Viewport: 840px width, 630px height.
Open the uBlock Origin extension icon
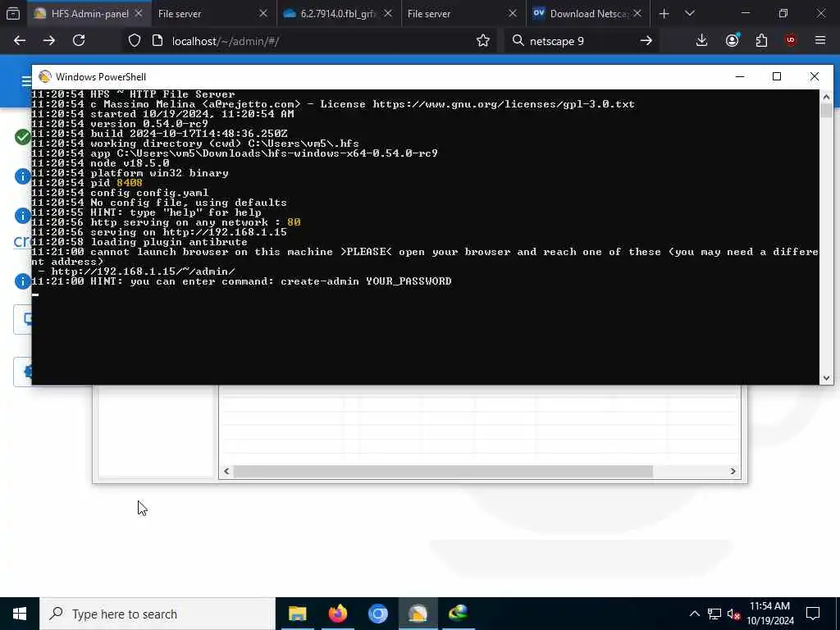[791, 41]
